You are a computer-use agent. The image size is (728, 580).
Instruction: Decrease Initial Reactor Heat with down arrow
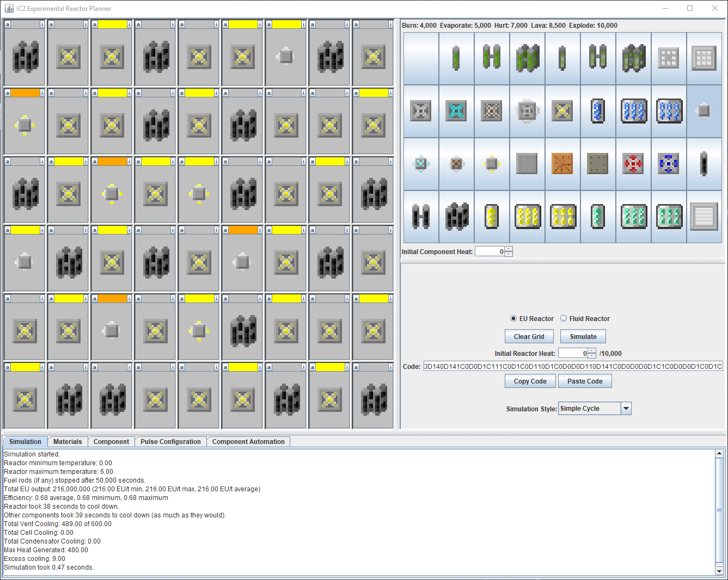pyautogui.click(x=592, y=356)
